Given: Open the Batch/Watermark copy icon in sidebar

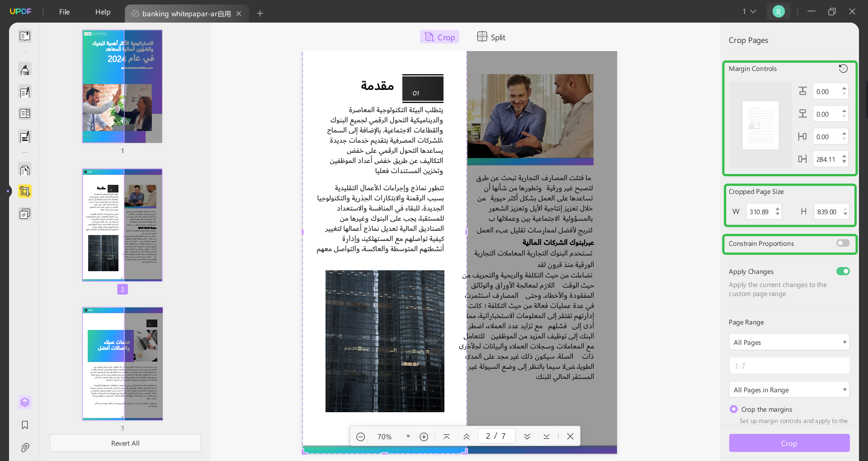Looking at the screenshot, I should pos(25,213).
